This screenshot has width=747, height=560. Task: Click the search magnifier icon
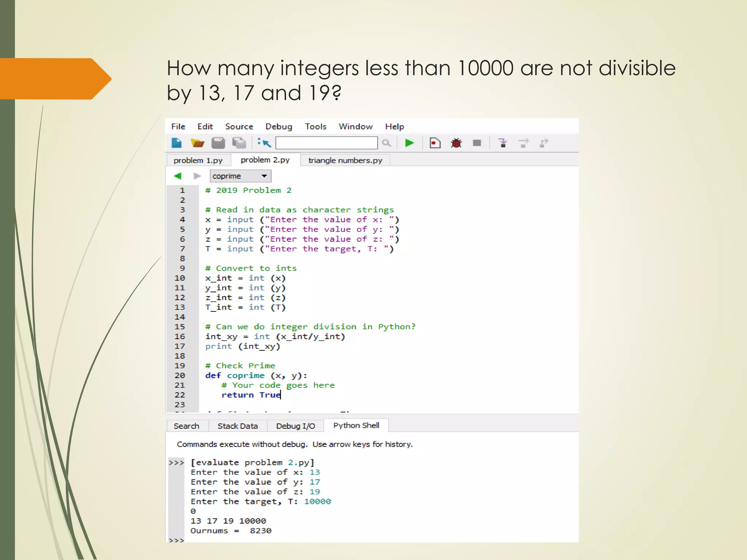[387, 143]
